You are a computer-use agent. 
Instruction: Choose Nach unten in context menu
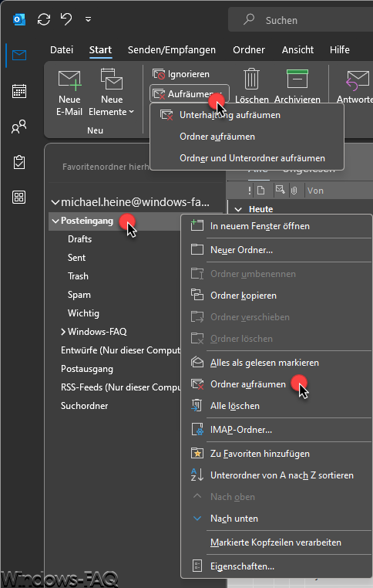[x=277, y=519]
